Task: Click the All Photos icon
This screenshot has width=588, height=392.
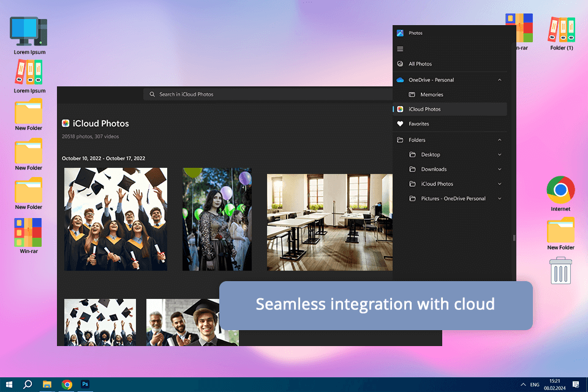Action: (x=400, y=64)
